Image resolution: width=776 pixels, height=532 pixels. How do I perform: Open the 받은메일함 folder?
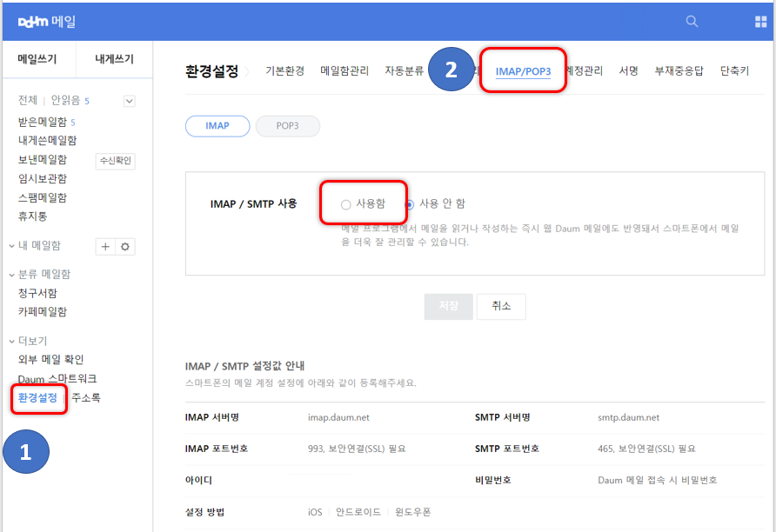[43, 122]
